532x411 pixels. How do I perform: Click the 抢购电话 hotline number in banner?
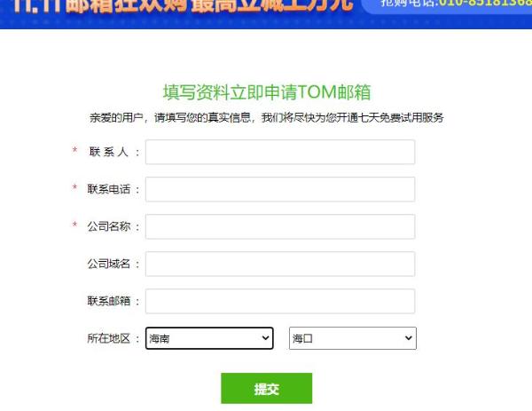coord(456,4)
